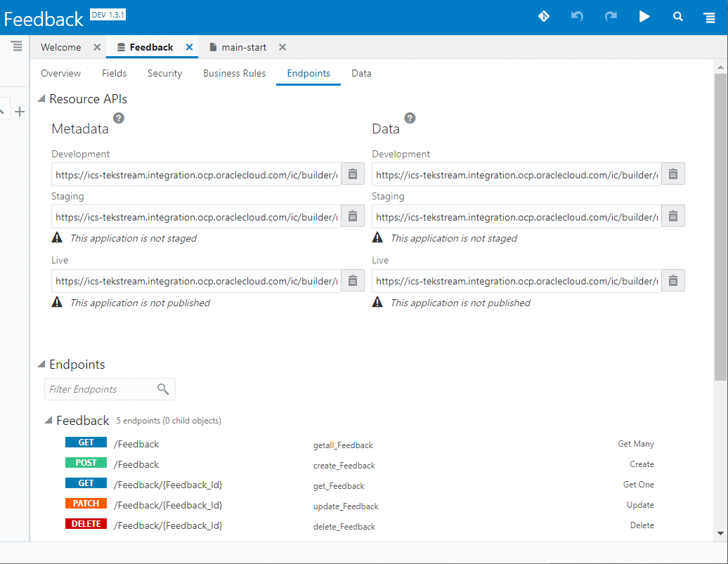This screenshot has height=564, width=728.
Task: Copy the Data Live URL to clipboard
Action: click(673, 280)
